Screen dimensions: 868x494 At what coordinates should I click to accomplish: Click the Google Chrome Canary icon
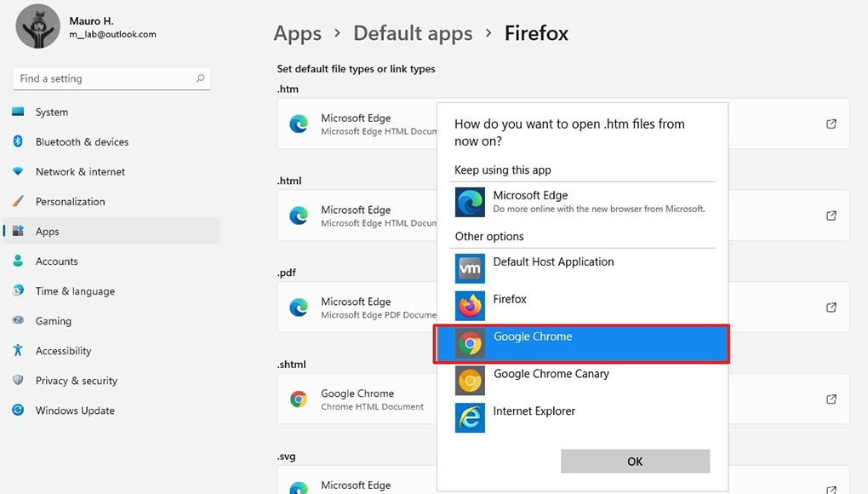click(x=470, y=381)
